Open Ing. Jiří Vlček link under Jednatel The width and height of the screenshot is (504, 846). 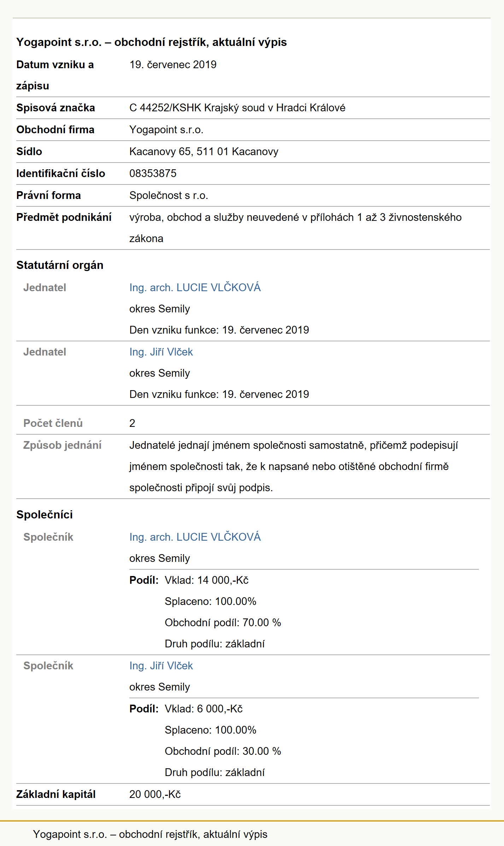(x=161, y=352)
